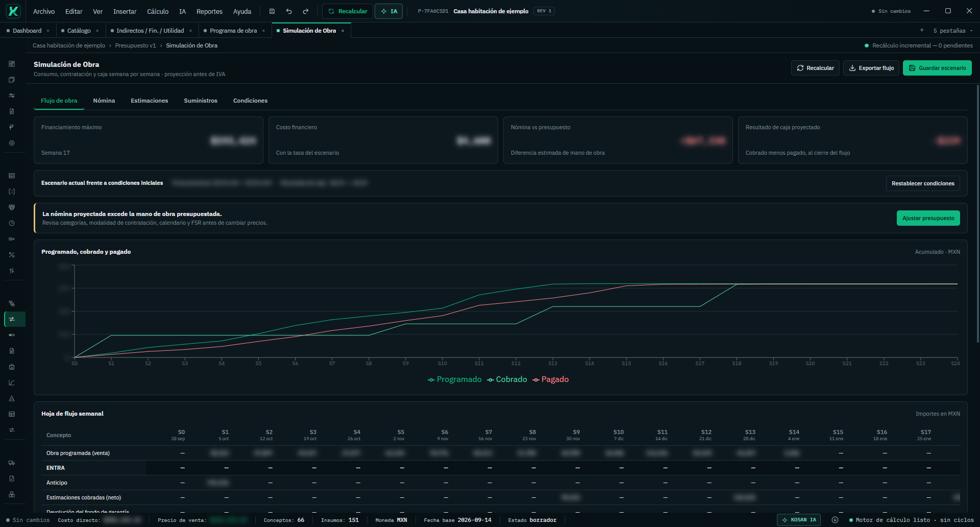Open the sliders settings icon in sidebar
The image size is (980, 527).
pos(12,95)
